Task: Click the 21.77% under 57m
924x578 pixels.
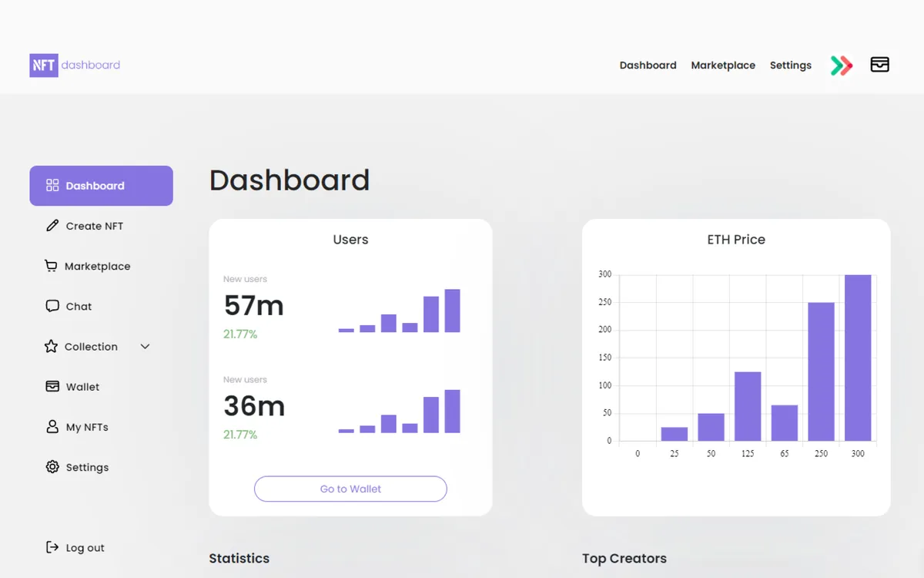Action: pos(240,334)
